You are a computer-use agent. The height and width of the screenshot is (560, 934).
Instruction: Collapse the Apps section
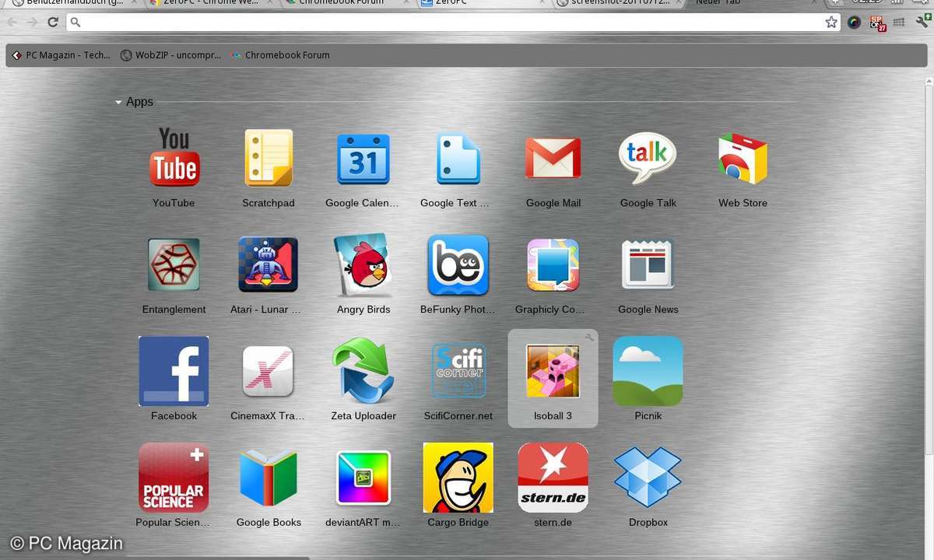(118, 102)
